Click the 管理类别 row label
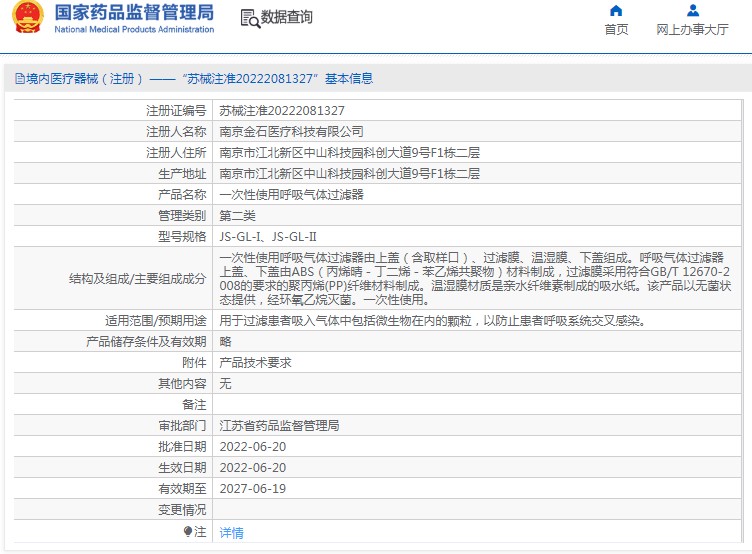752x554 pixels. pos(182,216)
